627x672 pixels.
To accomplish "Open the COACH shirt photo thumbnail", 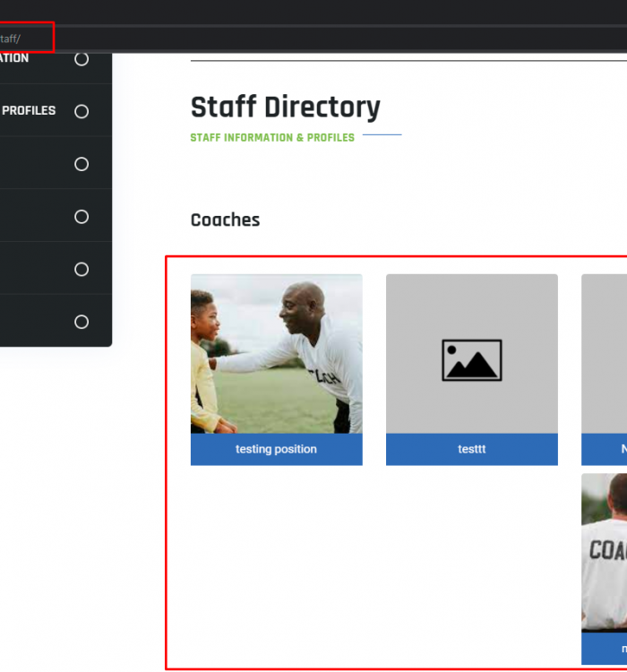I will tap(605, 553).
